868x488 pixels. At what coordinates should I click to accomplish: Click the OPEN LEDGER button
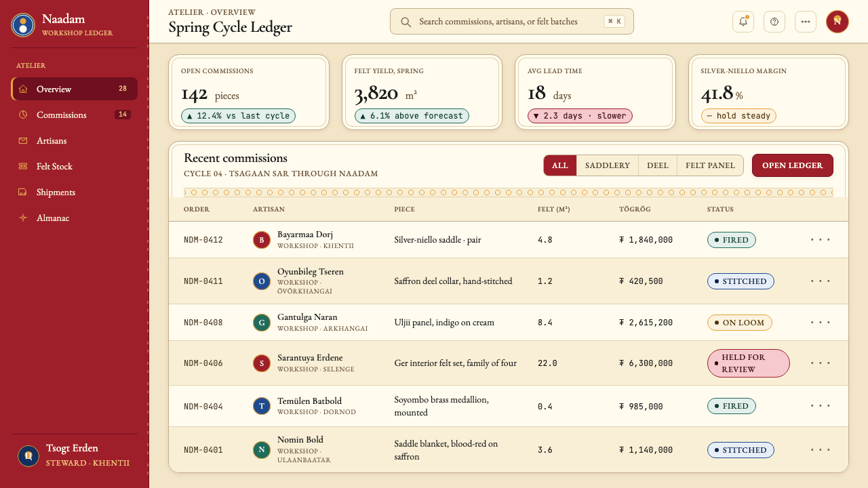pyautogui.click(x=793, y=165)
